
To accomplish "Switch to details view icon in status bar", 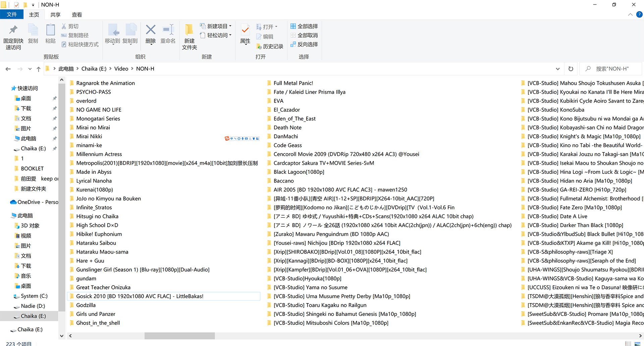I will 628,344.
